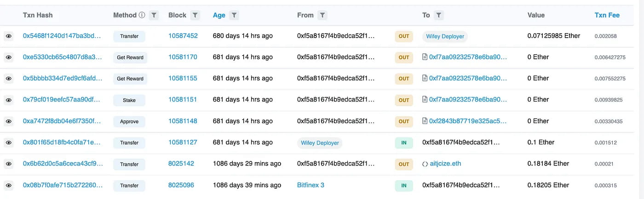Viewport: 644px width, 199px height.
Task: Open transaction hash 0xe5330cb65c4807d8a3
Action: (x=62, y=57)
